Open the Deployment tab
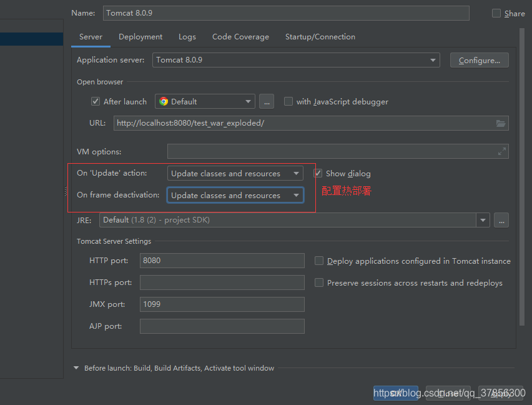 coord(140,37)
